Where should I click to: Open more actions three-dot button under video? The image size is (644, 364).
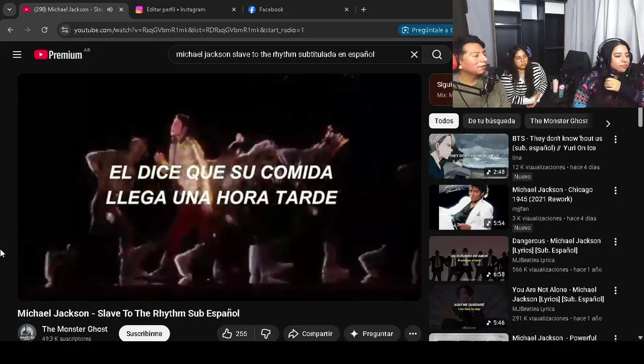[x=413, y=334]
